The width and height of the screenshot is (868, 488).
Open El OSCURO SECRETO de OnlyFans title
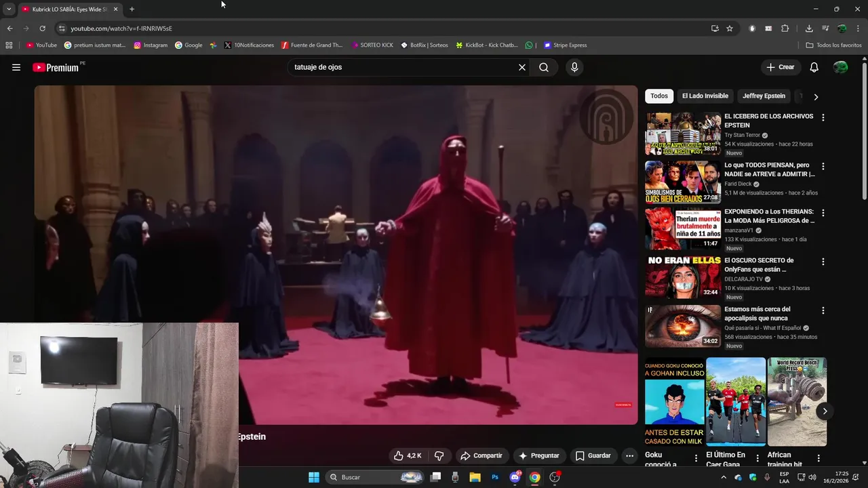tap(759, 265)
